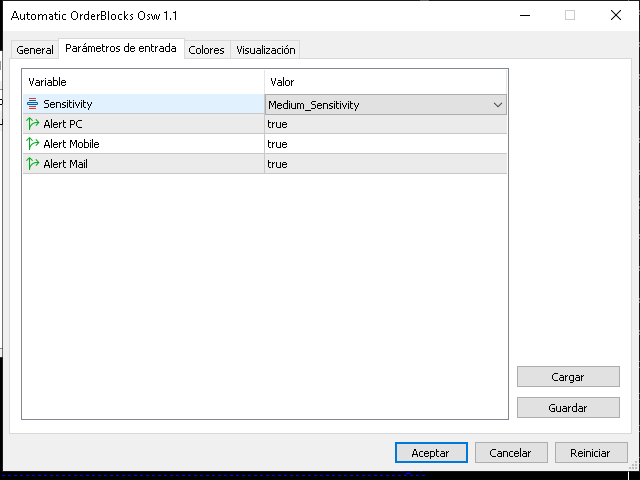Go to the Visualización tab

[265, 50]
